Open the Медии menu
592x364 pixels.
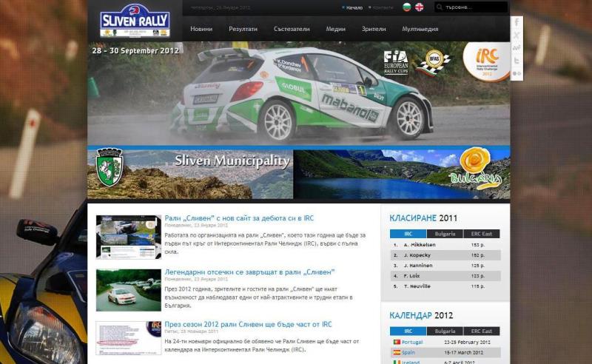335,29
